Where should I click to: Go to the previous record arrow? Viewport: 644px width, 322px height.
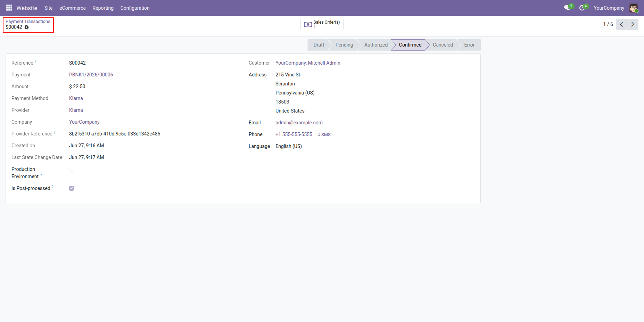[621, 24]
